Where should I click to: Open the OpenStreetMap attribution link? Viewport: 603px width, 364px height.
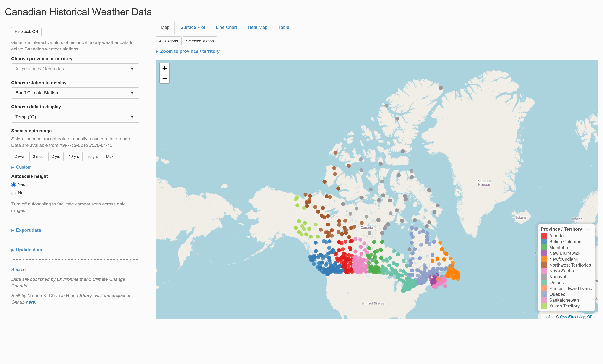pyautogui.click(x=572, y=317)
